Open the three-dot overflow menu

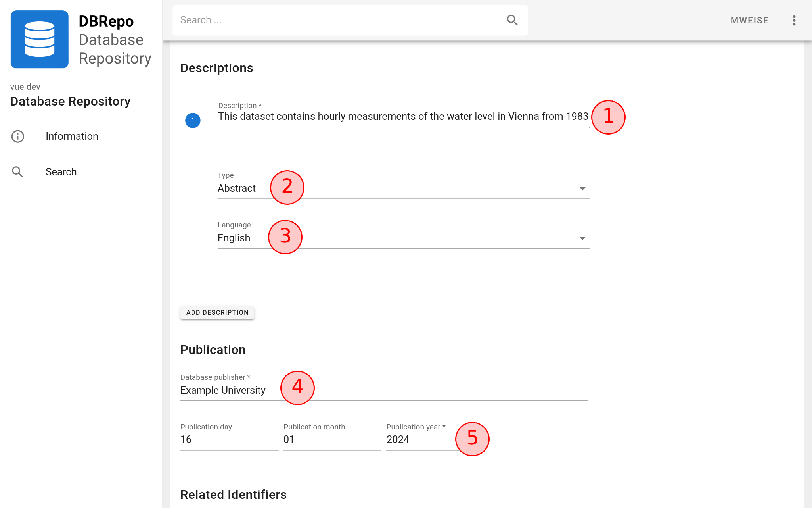[x=794, y=21]
